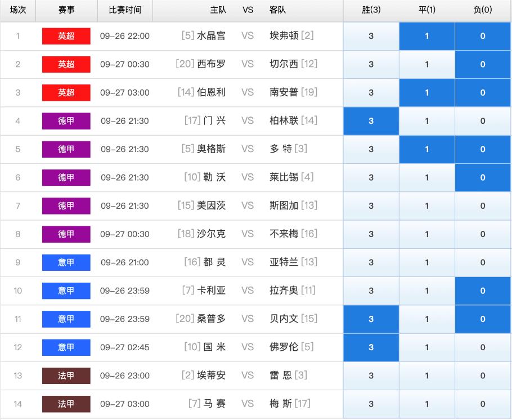This screenshot has height=420, width=512.
Task: Click the 意甲 league tag in row 12
Action: [x=66, y=347]
